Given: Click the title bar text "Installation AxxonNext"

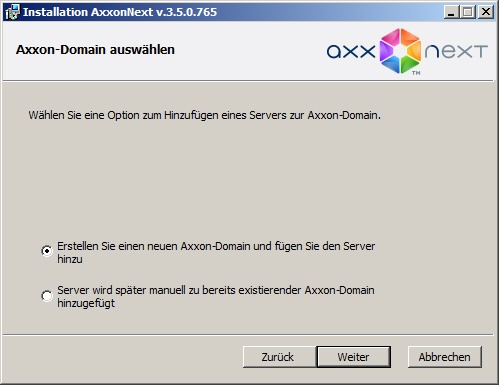Looking at the screenshot, I should pyautogui.click(x=88, y=12).
